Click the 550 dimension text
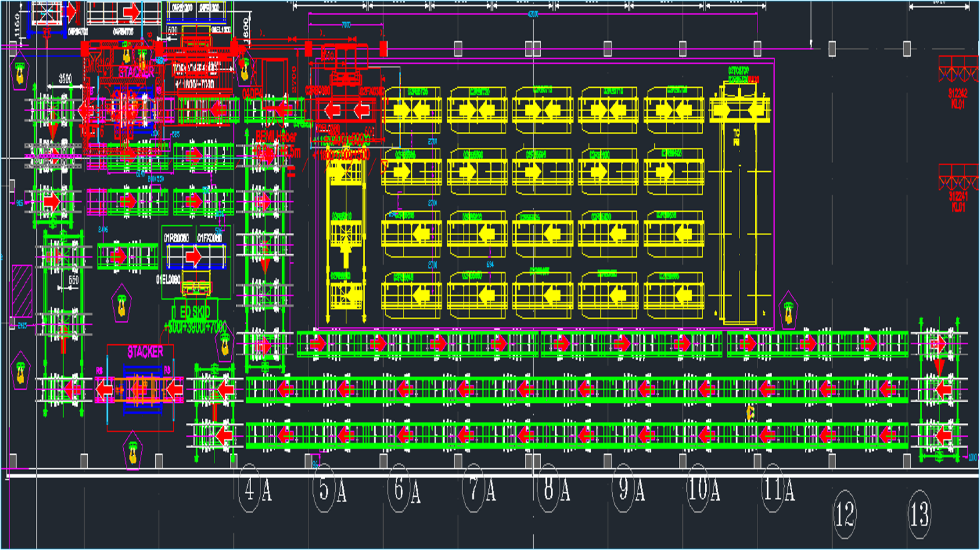980x550 pixels. [73, 280]
